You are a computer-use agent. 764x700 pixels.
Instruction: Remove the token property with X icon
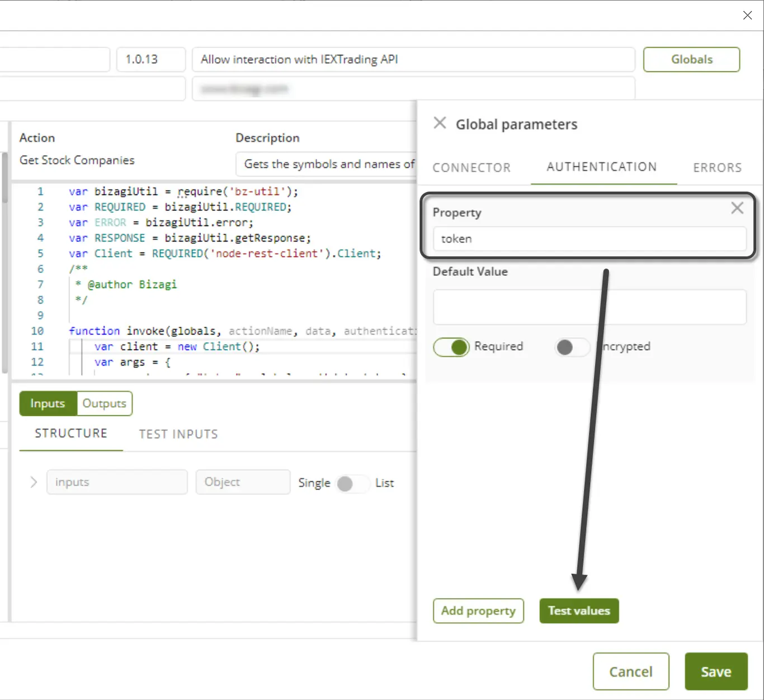[737, 208]
